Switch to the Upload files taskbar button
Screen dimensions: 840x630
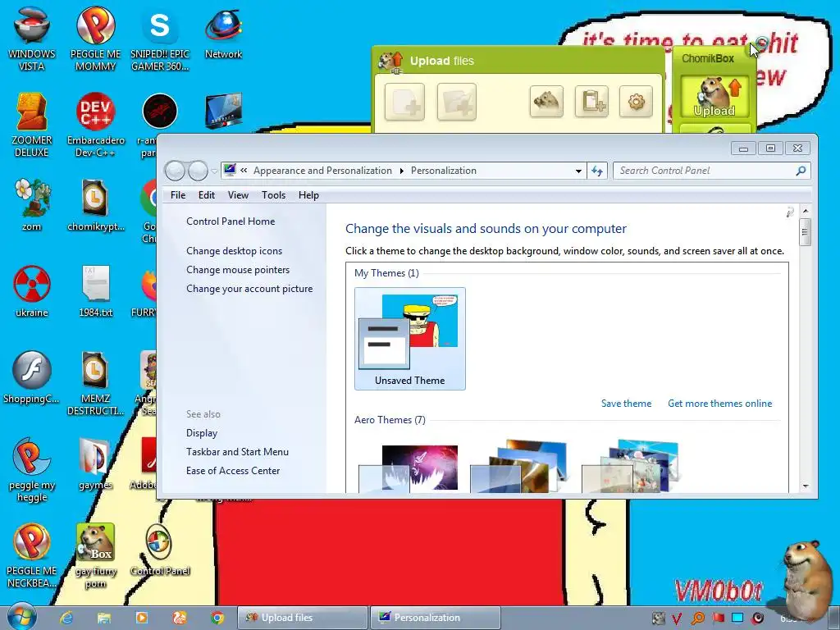[x=302, y=618]
